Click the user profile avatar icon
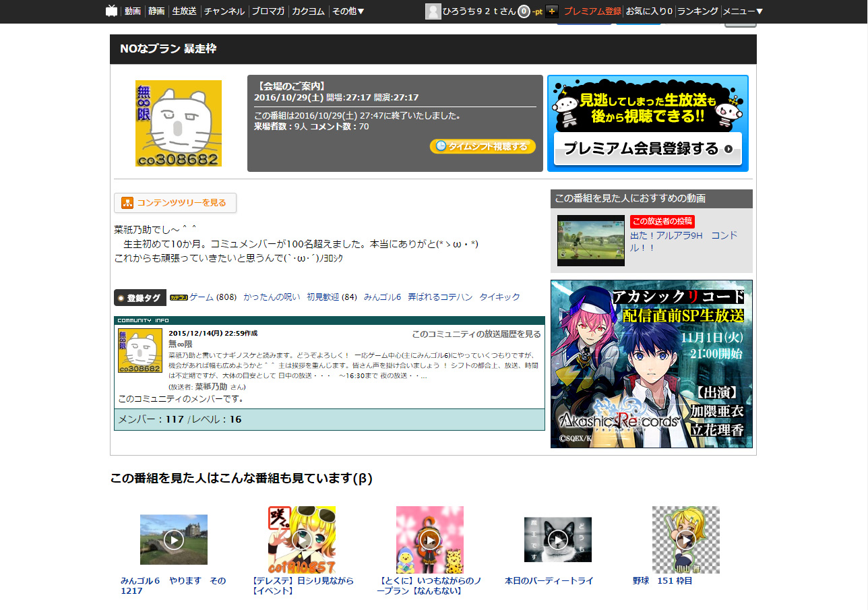Screen dimensions: 868x610 pyautogui.click(x=433, y=11)
